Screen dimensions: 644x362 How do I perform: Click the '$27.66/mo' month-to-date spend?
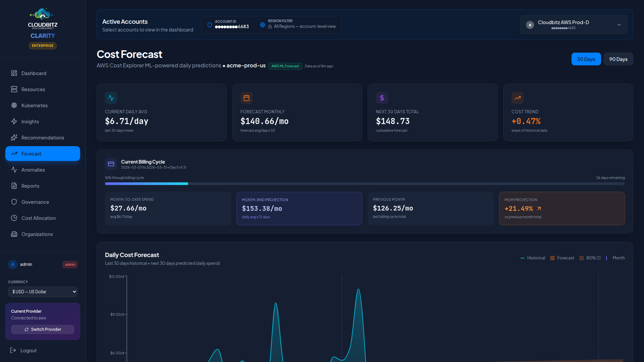(128, 208)
